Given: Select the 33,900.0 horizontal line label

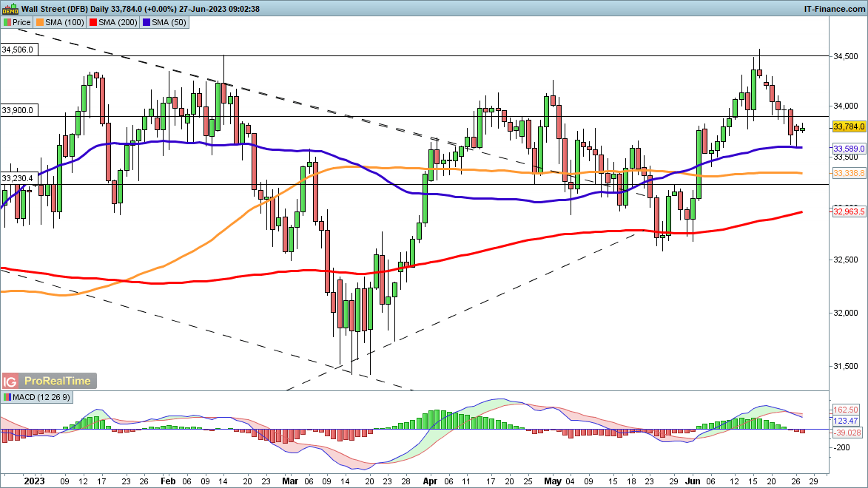Looking at the screenshot, I should pos(18,110).
